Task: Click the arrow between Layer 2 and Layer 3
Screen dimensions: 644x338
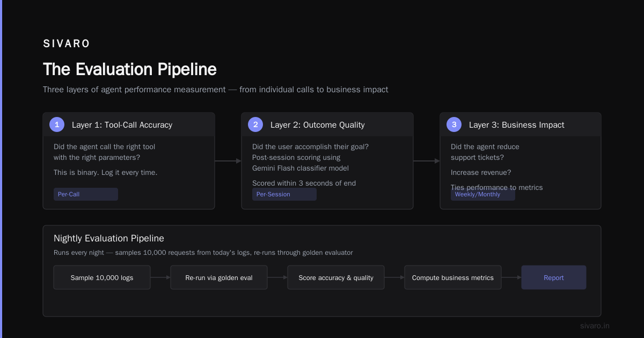Action: tap(427, 161)
